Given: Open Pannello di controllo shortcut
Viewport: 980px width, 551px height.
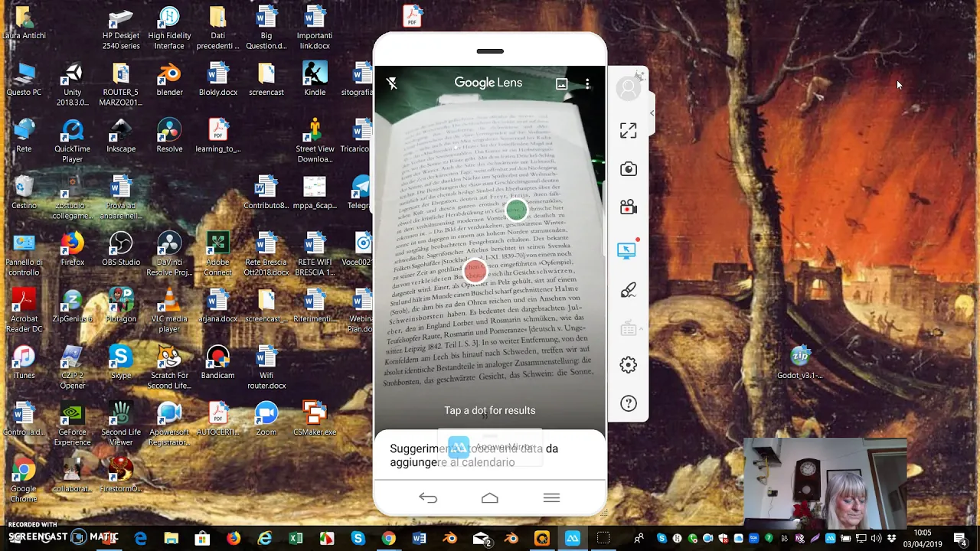Looking at the screenshot, I should (24, 255).
